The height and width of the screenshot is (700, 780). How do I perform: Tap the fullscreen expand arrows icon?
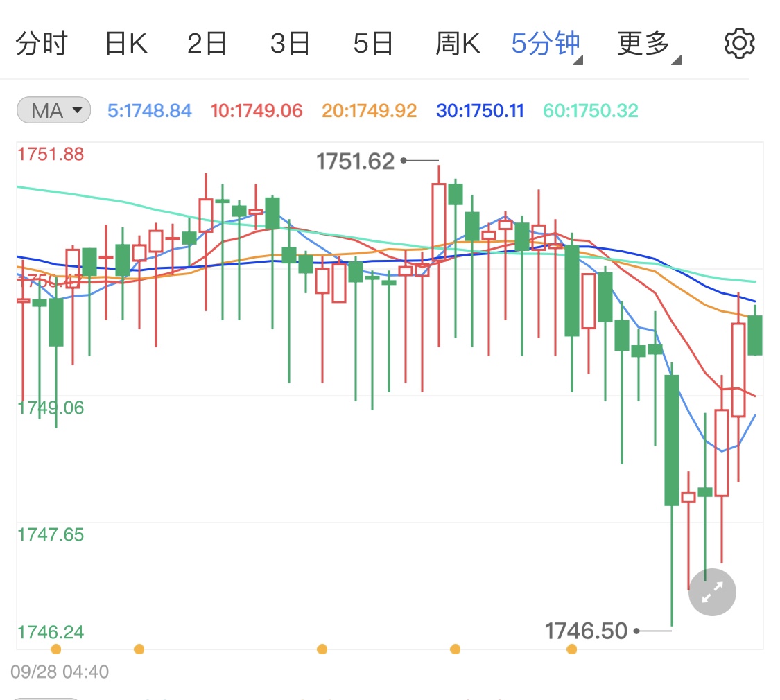tap(712, 593)
